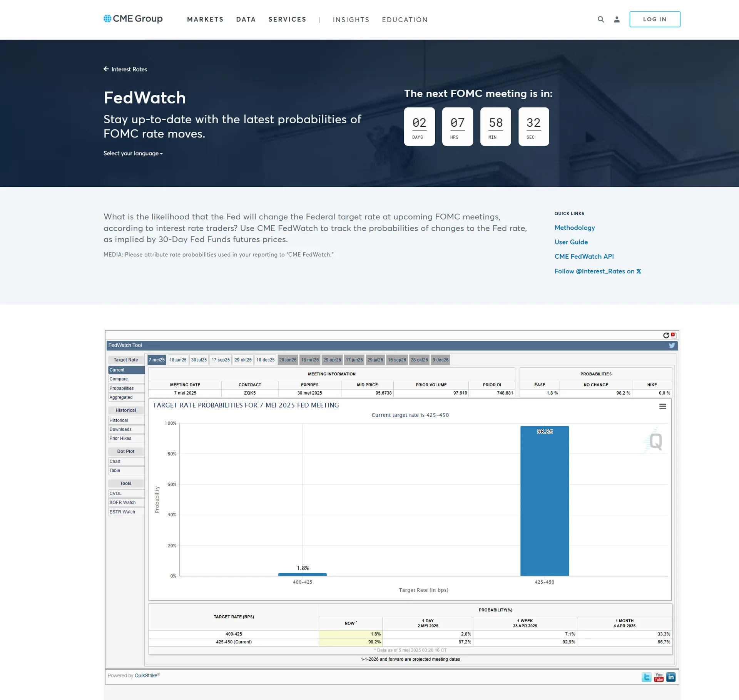Image resolution: width=739 pixels, height=700 pixels.
Task: Select the 17 jun26 meeting tab
Action: coord(354,360)
